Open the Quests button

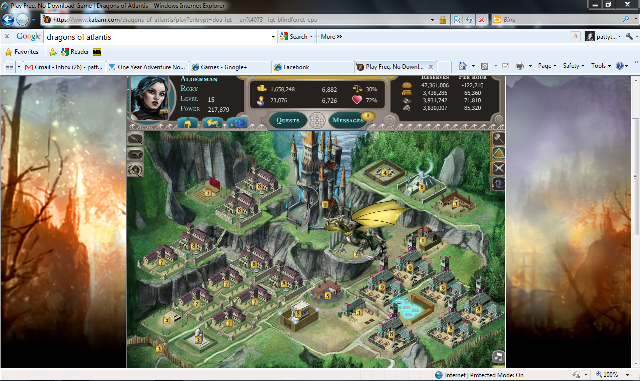coord(288,120)
